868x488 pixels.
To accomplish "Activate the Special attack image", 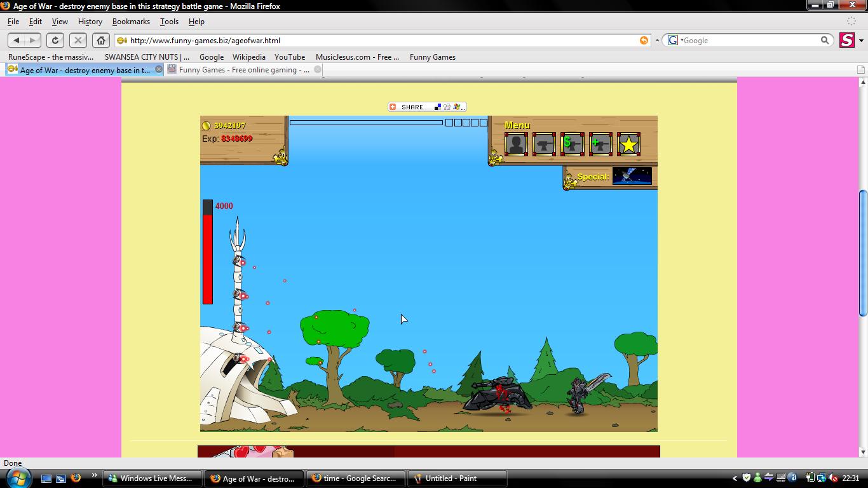I will tap(632, 176).
